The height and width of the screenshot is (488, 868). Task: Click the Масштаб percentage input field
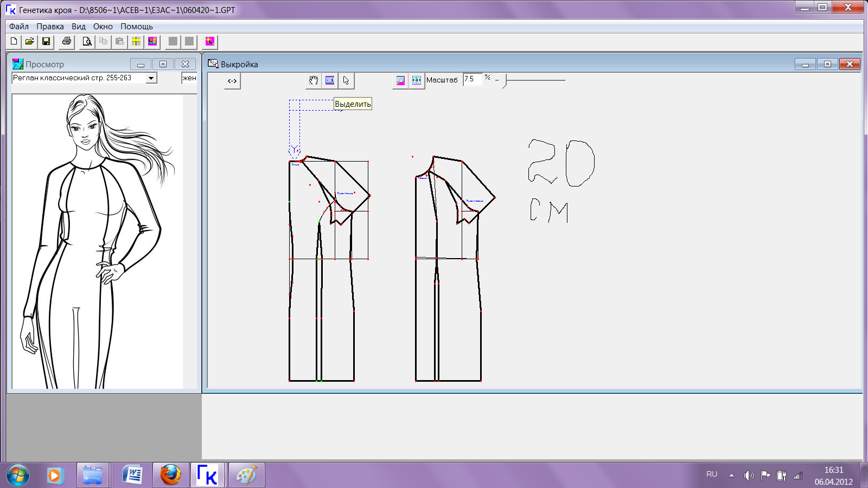pos(472,79)
